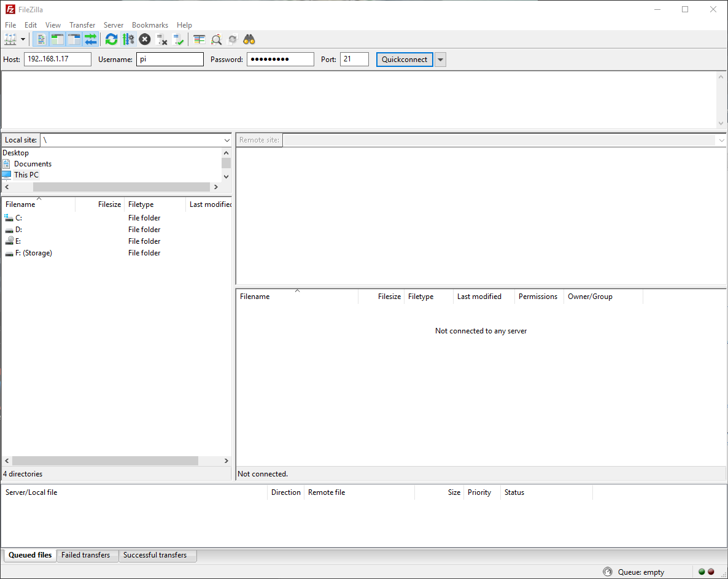This screenshot has height=579, width=728.
Task: Toggle message log display
Action: click(x=41, y=39)
